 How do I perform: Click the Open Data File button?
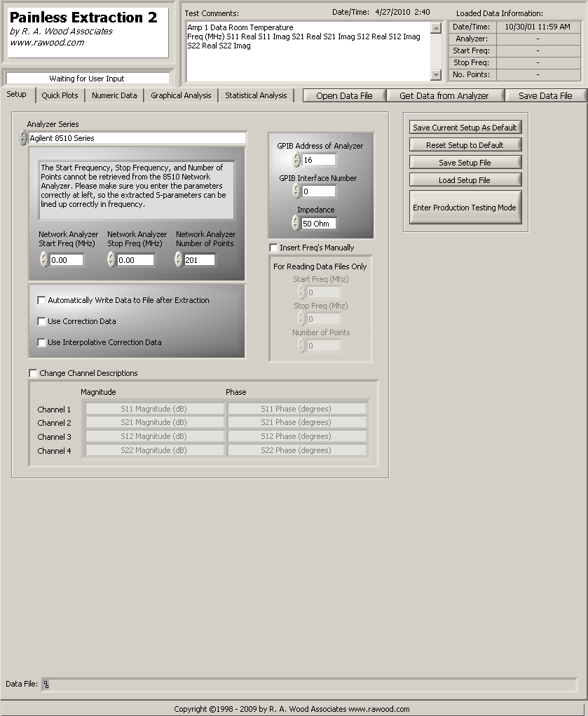click(344, 96)
